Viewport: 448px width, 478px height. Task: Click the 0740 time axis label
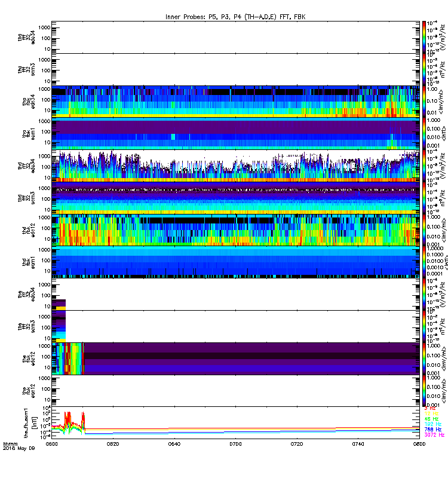pos(358,444)
